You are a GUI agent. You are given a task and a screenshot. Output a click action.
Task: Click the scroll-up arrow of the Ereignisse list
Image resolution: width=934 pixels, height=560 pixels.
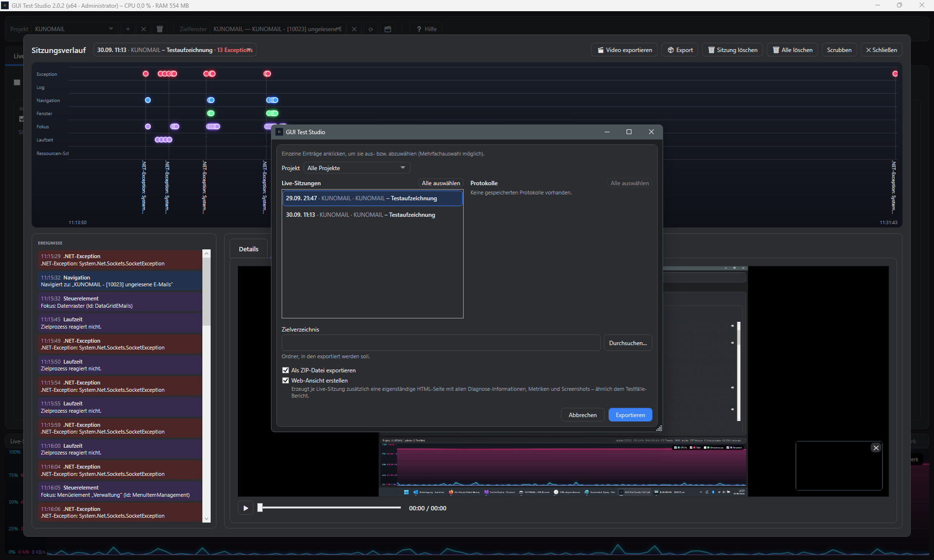tap(206, 254)
